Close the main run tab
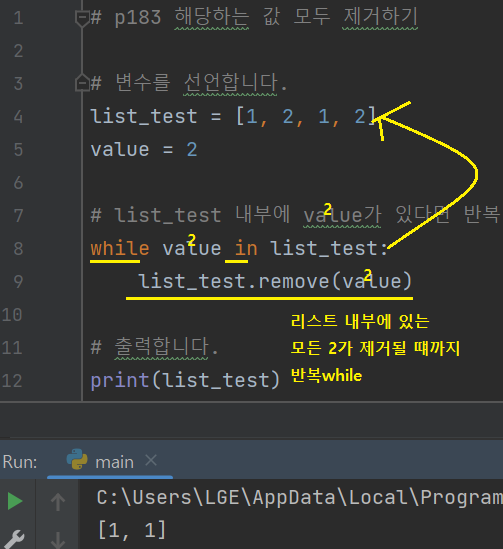Viewport: 503px width, 549px height. (151, 460)
